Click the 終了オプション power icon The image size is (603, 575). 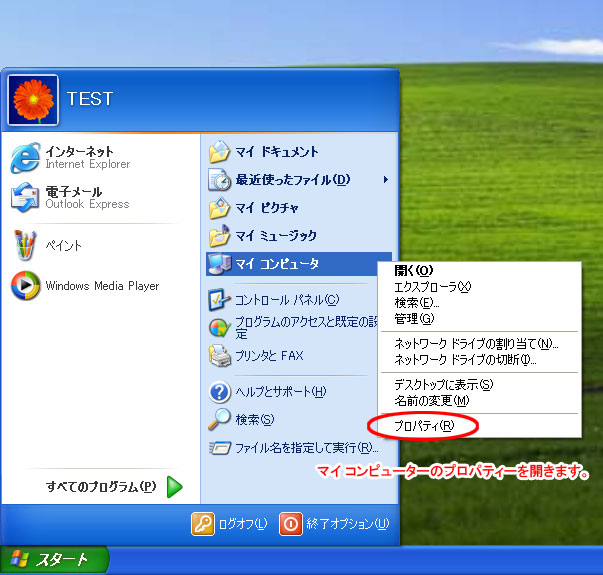pos(291,523)
